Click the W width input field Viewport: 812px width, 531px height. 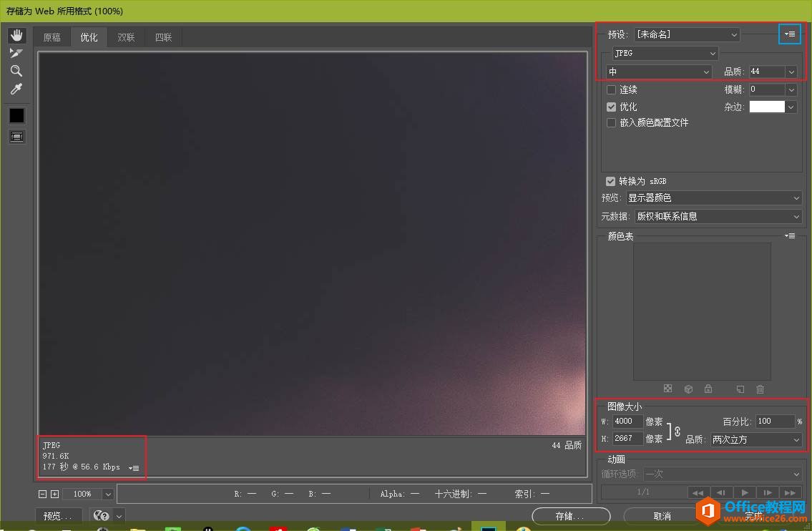(626, 421)
